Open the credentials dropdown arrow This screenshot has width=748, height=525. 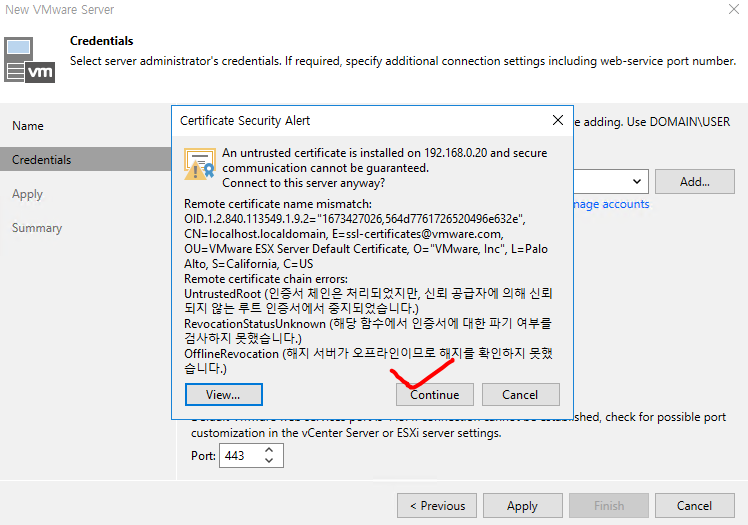636,181
